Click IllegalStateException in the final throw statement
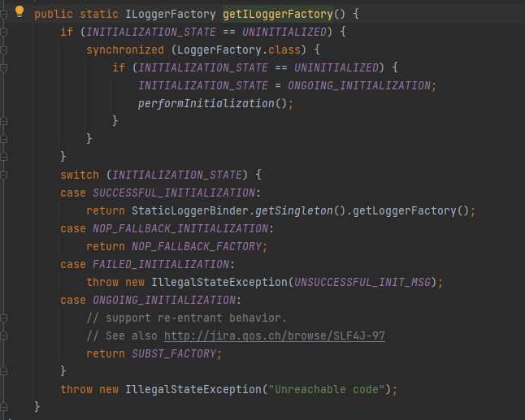The image size is (525, 420). pyautogui.click(x=193, y=390)
